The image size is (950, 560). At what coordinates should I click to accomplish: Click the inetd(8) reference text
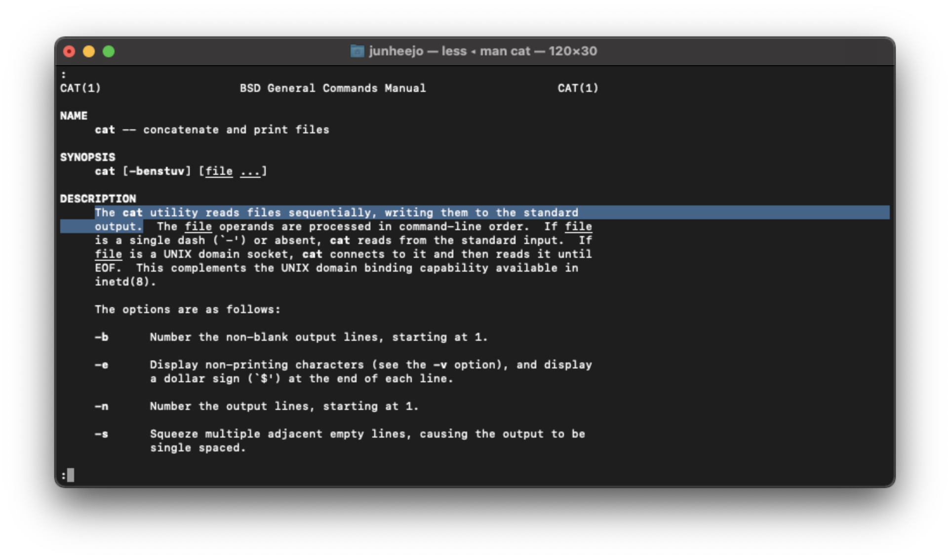125,281
